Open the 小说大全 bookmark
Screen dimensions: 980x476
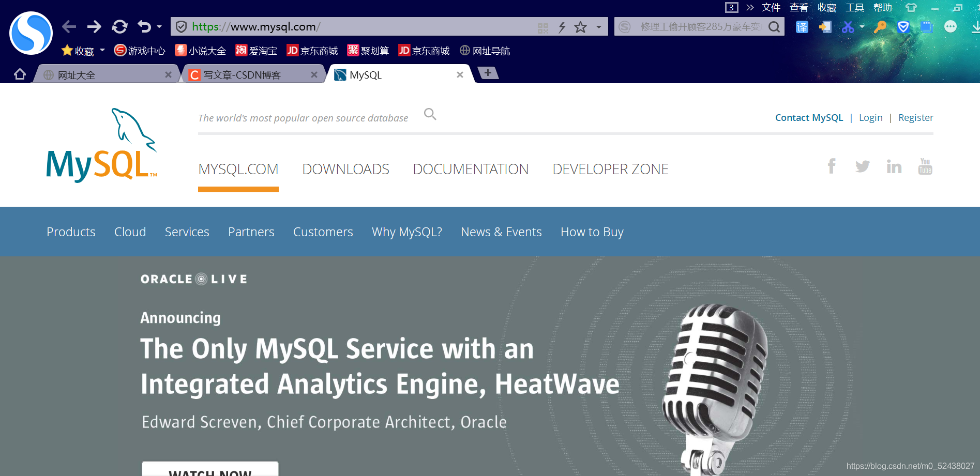[x=201, y=51]
